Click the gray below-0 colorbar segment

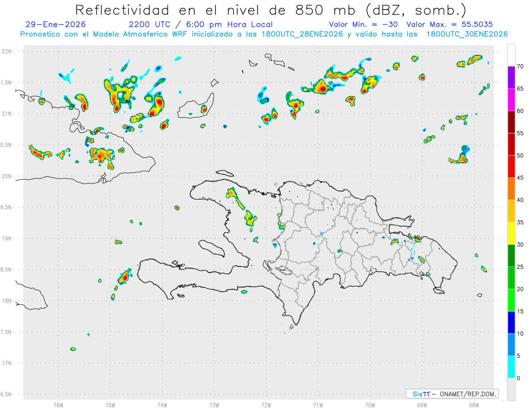pos(511,389)
